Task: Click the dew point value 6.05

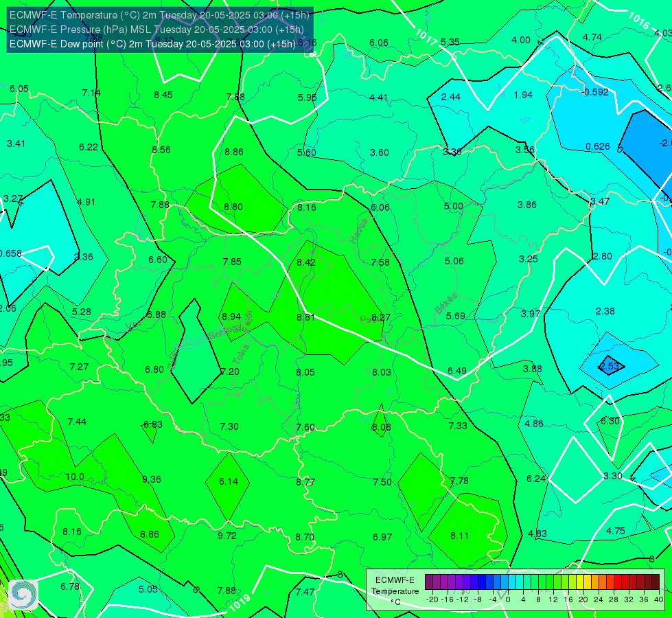Action: [x=19, y=89]
